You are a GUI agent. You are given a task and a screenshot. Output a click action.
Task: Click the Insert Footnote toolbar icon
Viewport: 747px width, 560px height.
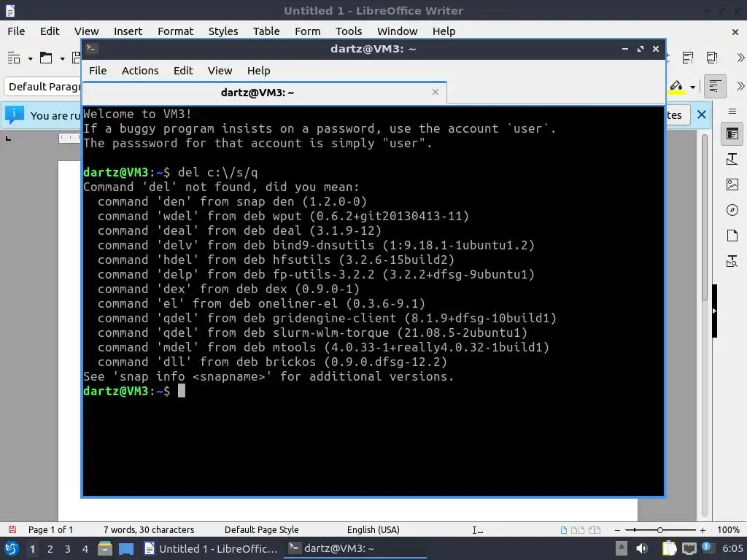point(688,58)
